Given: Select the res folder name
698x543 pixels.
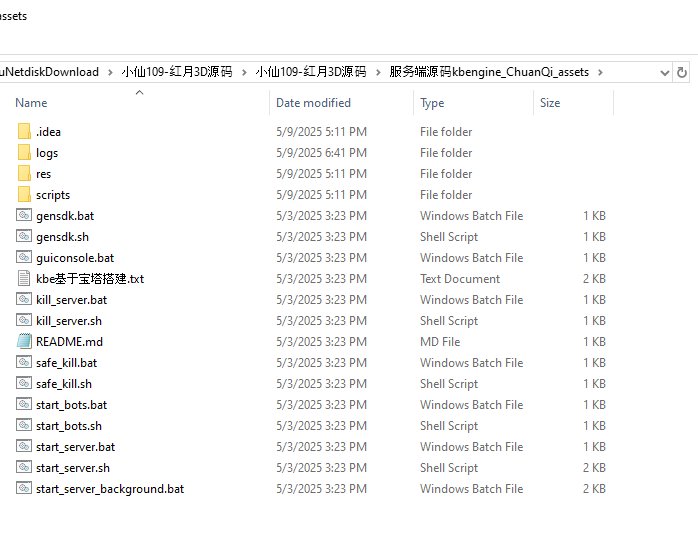Looking at the screenshot, I should (43, 174).
